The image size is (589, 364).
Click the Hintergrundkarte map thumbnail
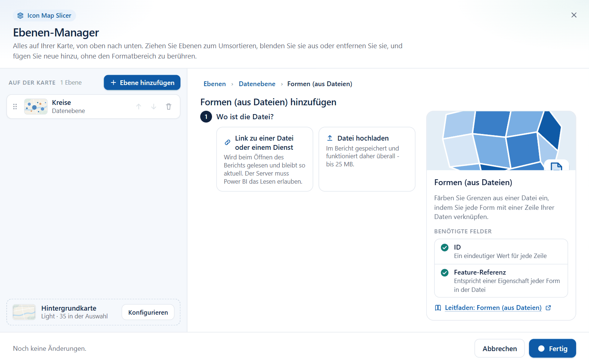pyautogui.click(x=24, y=312)
